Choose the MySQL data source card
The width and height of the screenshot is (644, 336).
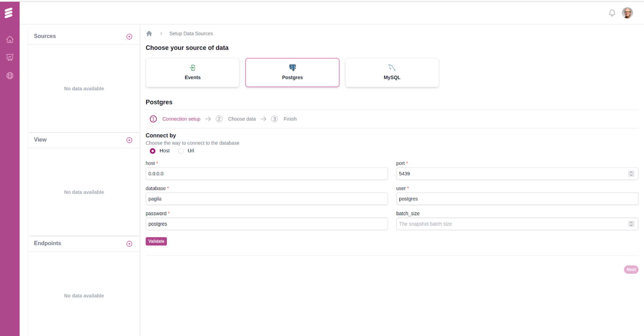click(392, 73)
